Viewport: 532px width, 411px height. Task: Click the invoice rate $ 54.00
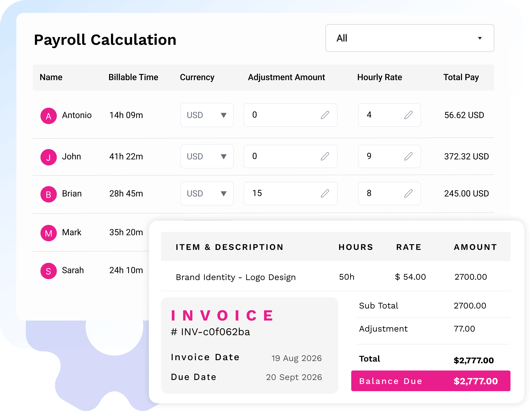pyautogui.click(x=410, y=277)
